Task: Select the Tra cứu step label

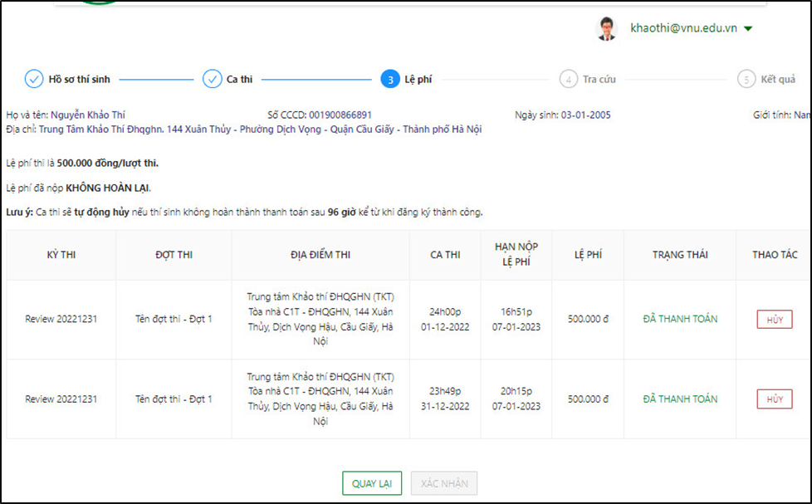Action: pos(599,80)
